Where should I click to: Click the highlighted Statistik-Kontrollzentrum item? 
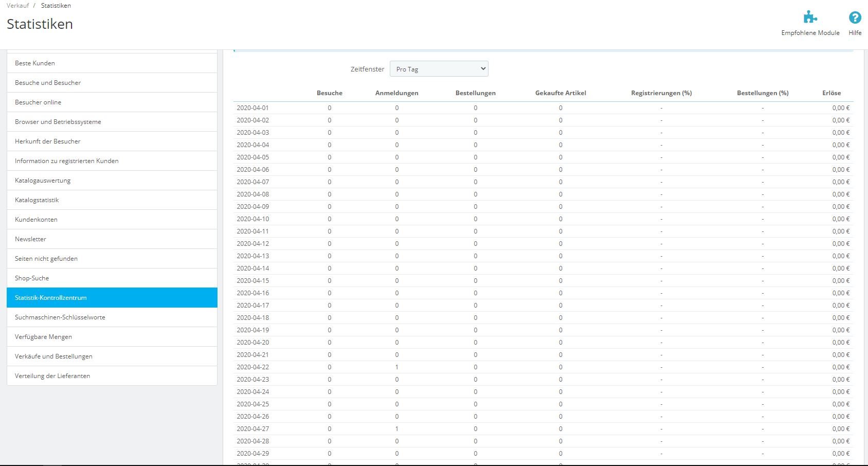pyautogui.click(x=112, y=298)
